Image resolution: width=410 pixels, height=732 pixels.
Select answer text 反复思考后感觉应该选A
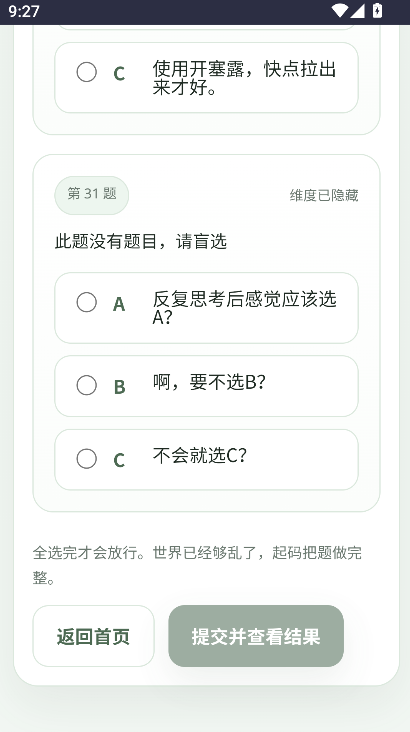pyautogui.click(x=244, y=308)
